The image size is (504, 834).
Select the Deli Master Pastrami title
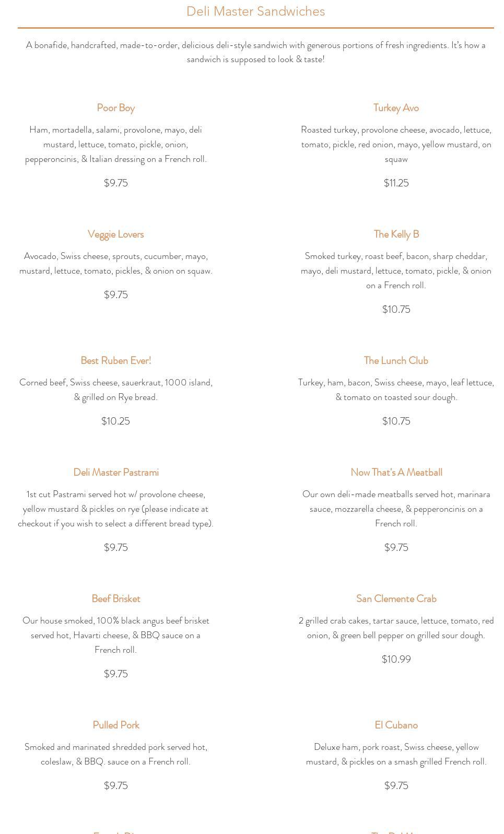(x=116, y=473)
